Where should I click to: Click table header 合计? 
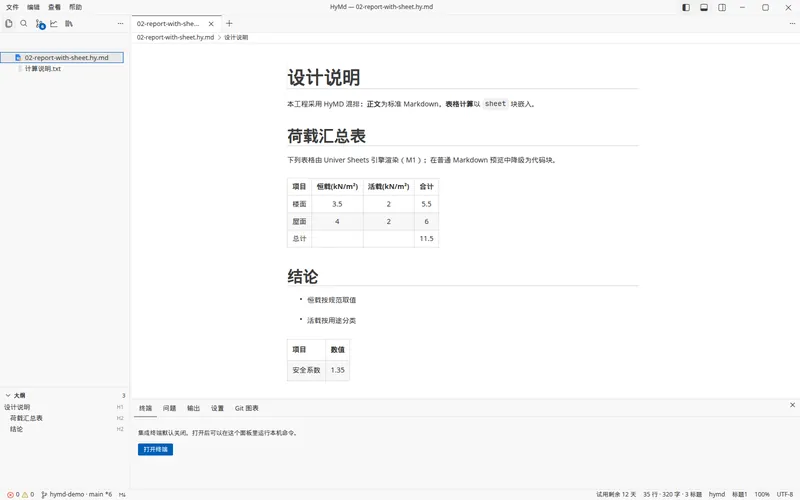[427, 187]
